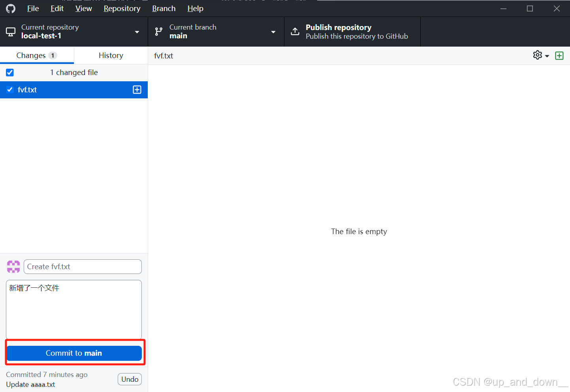Click the GitHub Desktop logo icon
Image resolution: width=570 pixels, height=392 pixels.
coord(11,8)
